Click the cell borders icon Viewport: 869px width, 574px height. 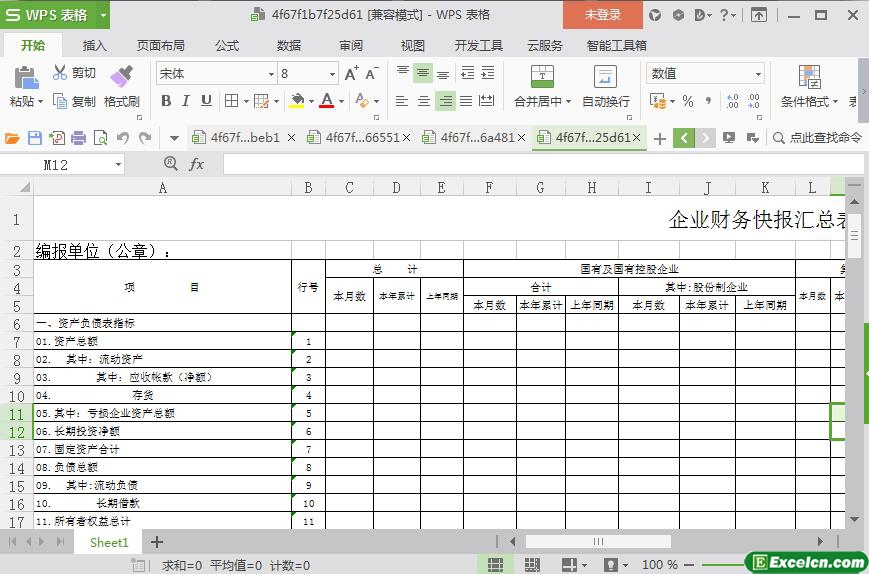click(232, 101)
